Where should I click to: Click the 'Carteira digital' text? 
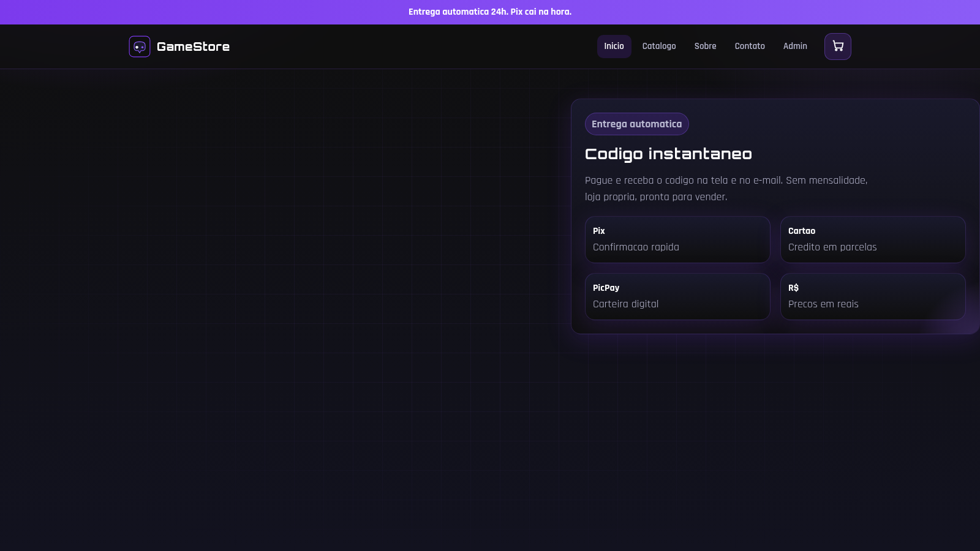pyautogui.click(x=625, y=304)
